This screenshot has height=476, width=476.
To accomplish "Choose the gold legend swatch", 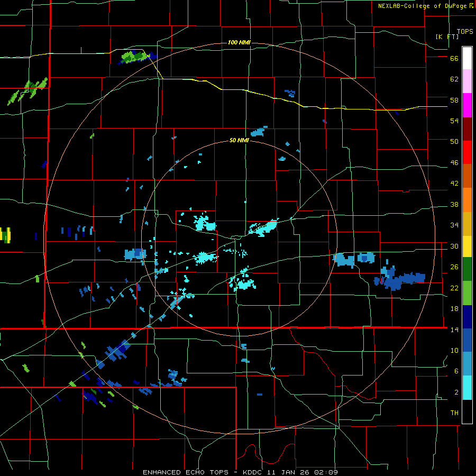I will (467, 224).
